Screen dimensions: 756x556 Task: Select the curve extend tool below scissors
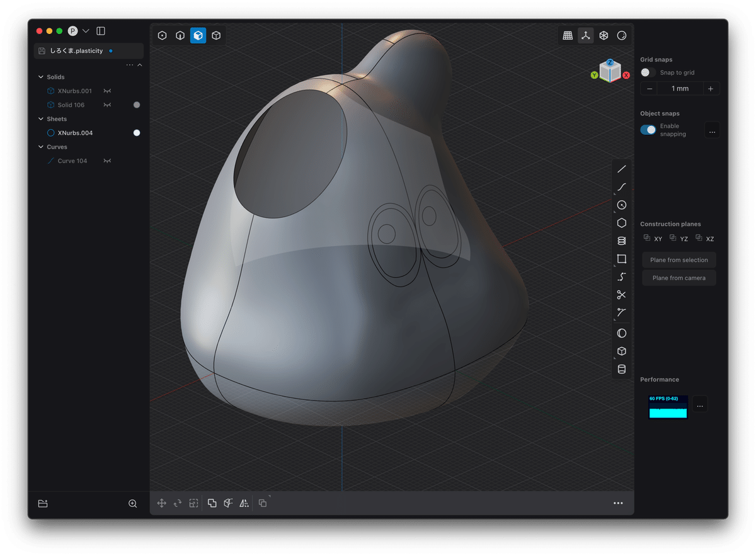point(622,312)
